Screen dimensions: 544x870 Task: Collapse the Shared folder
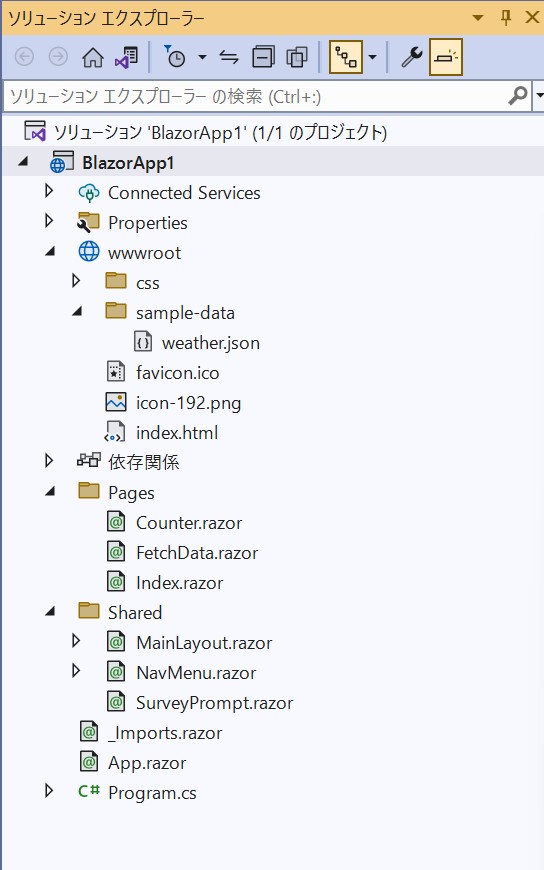point(50,611)
